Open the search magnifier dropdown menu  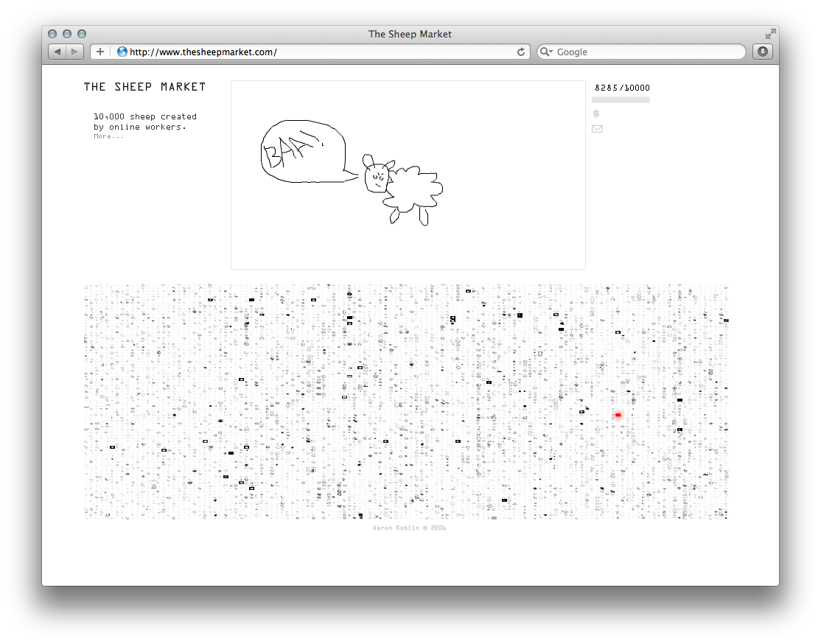tap(546, 52)
